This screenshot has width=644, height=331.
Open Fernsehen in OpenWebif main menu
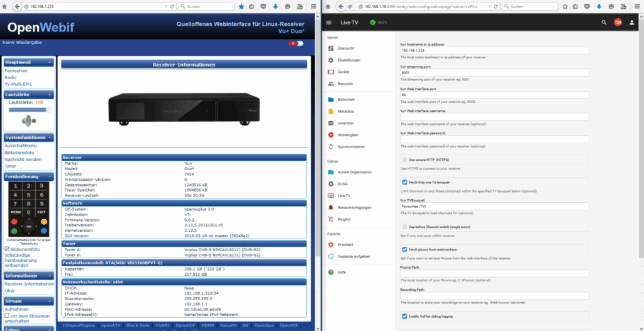(x=16, y=70)
